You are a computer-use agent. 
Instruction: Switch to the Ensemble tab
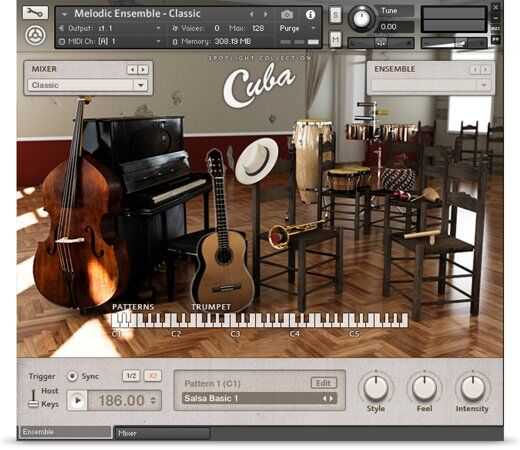click(66, 432)
